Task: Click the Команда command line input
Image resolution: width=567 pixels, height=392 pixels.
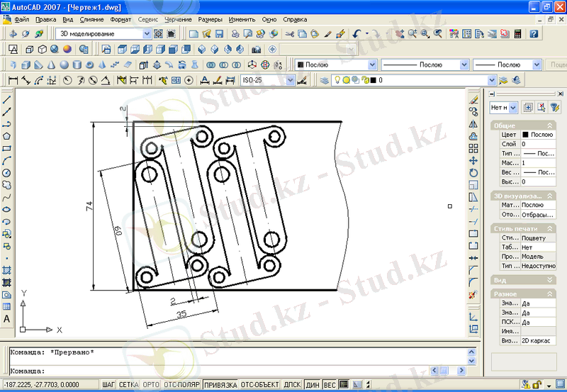Action: (x=234, y=370)
